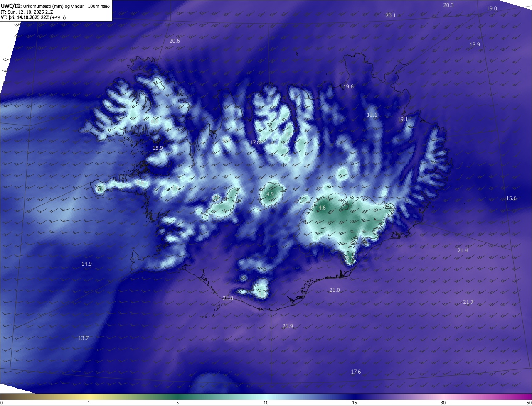Click the 18.9 value label on the map
The image size is (532, 406).
point(475,44)
